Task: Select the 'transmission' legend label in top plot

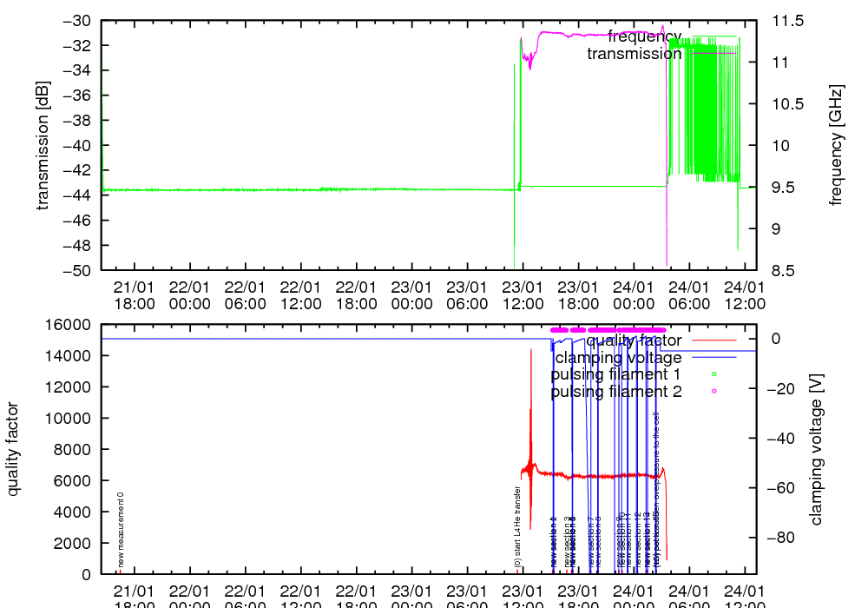Action: [634, 54]
